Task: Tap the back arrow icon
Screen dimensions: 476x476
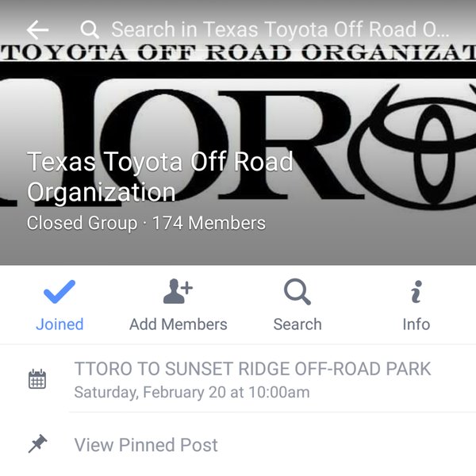Action: coord(37,30)
